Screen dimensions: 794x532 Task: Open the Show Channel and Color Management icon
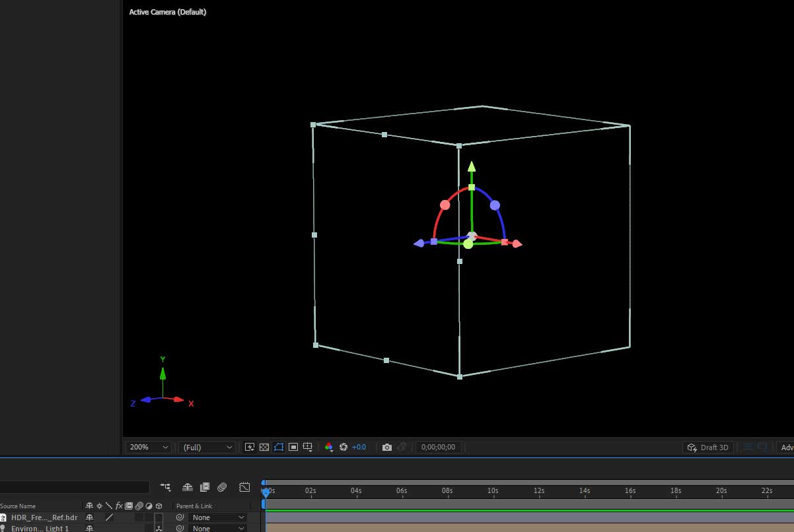click(x=328, y=447)
